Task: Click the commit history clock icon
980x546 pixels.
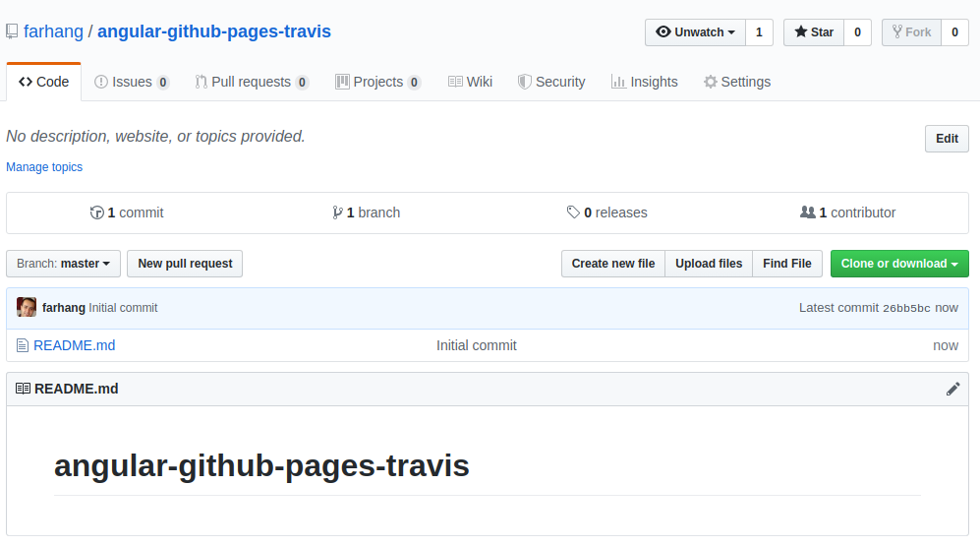Action: pyautogui.click(x=96, y=212)
